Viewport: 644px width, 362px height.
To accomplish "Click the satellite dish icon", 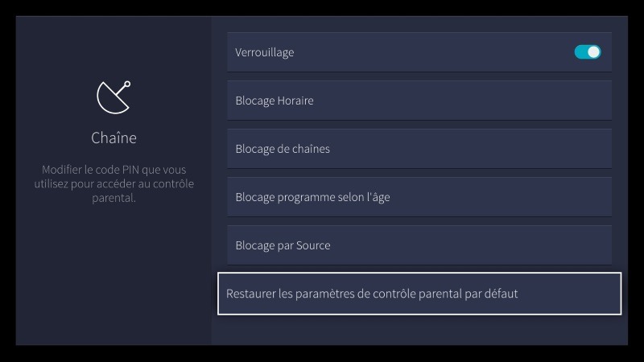I will 113,97.
